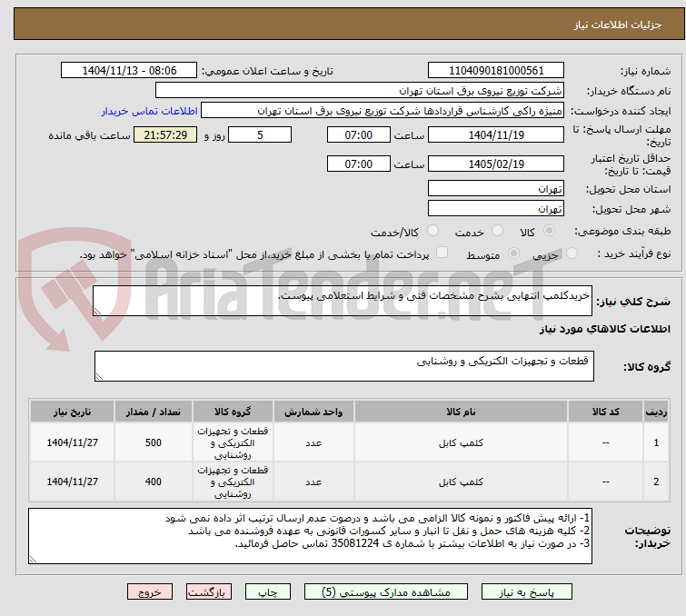Click unit عدد in row 1
The width and height of the screenshot is (686, 616).
(313, 442)
